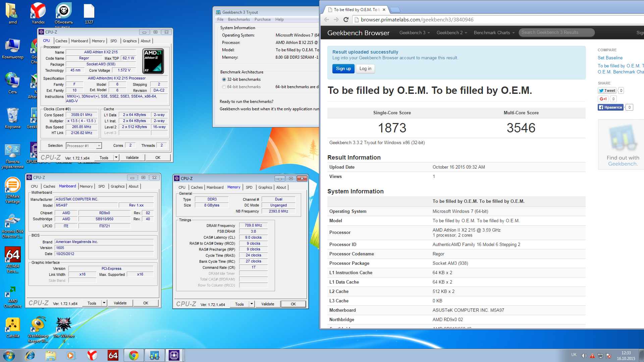Click OK in Memory CPU-Z window

pos(293,304)
